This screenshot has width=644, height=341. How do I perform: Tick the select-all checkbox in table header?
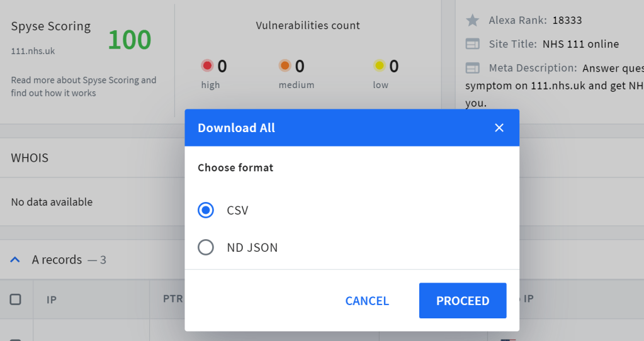(16, 299)
